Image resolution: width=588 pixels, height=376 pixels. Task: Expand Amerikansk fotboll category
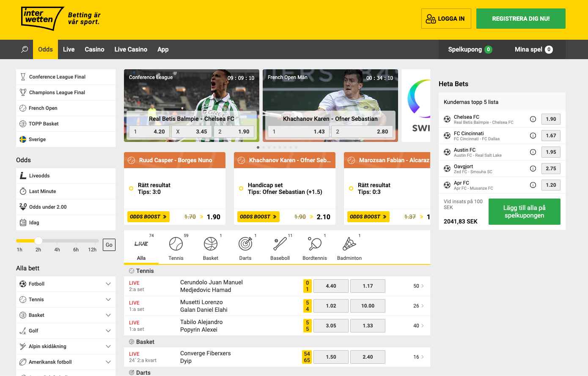(x=66, y=362)
